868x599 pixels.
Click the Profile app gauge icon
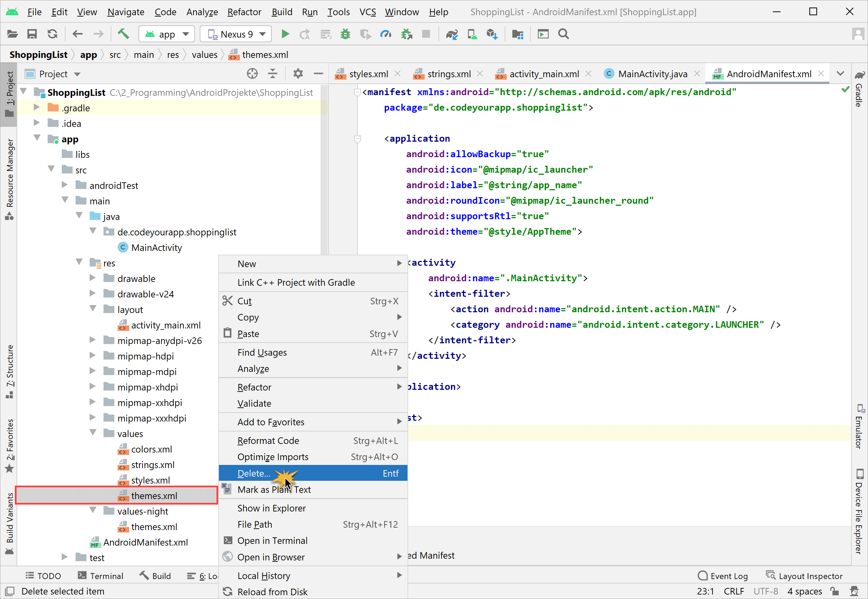coord(386,34)
